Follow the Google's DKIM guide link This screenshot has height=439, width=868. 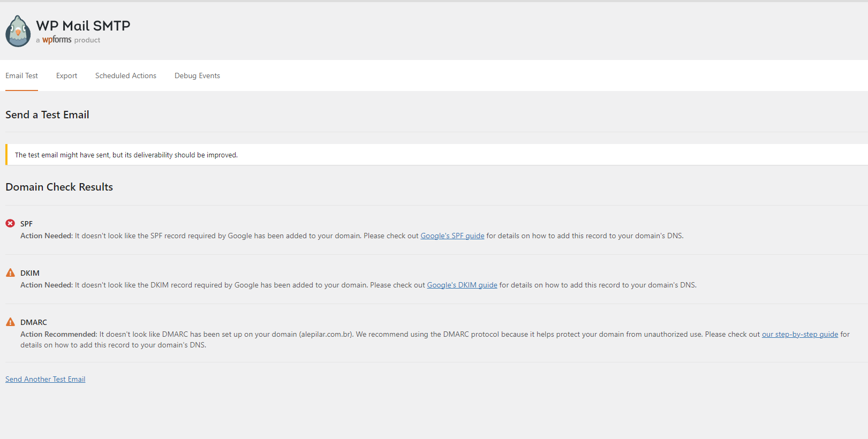point(462,285)
